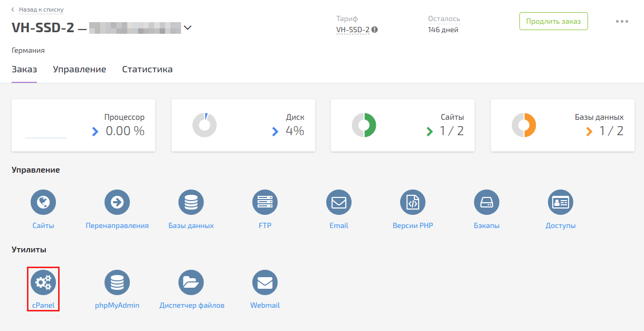Open the Email envelope icon
This screenshot has width=644, height=331.
pos(339,202)
